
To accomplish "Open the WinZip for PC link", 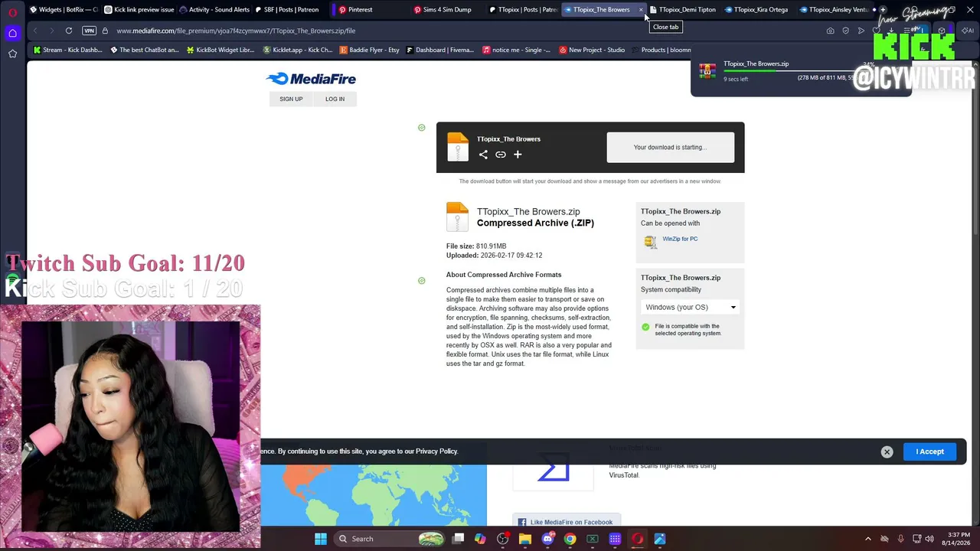I will 680,239.
